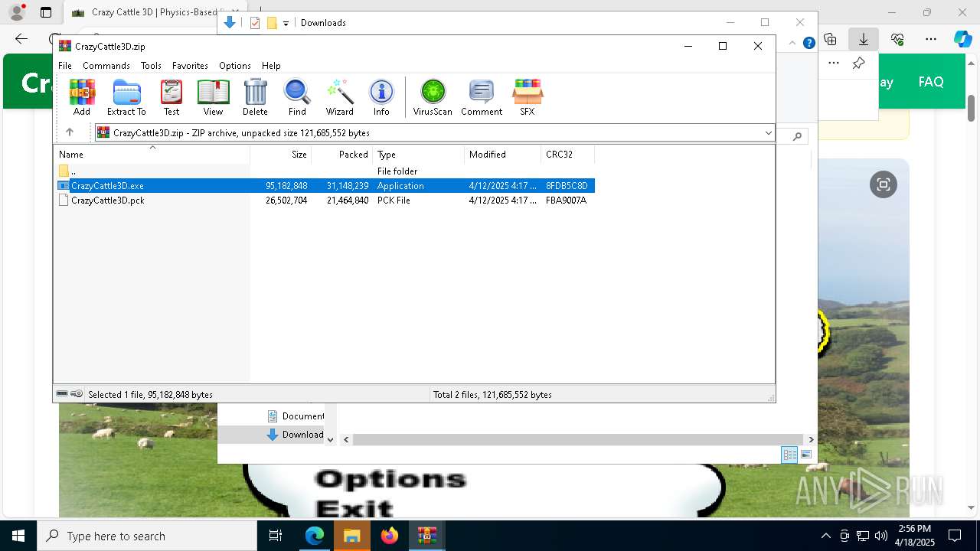
Task: Click the taskbar search box
Action: click(x=146, y=536)
